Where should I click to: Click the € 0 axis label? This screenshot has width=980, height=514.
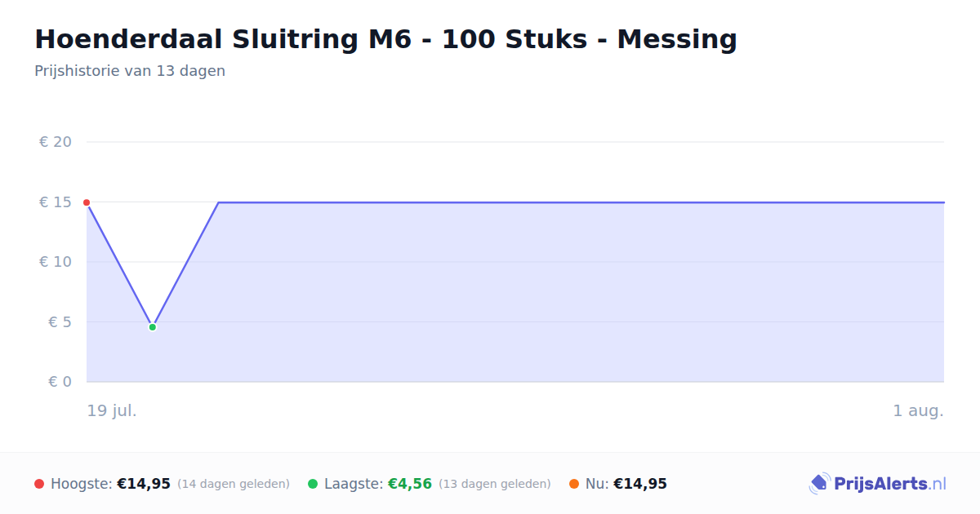click(x=60, y=382)
